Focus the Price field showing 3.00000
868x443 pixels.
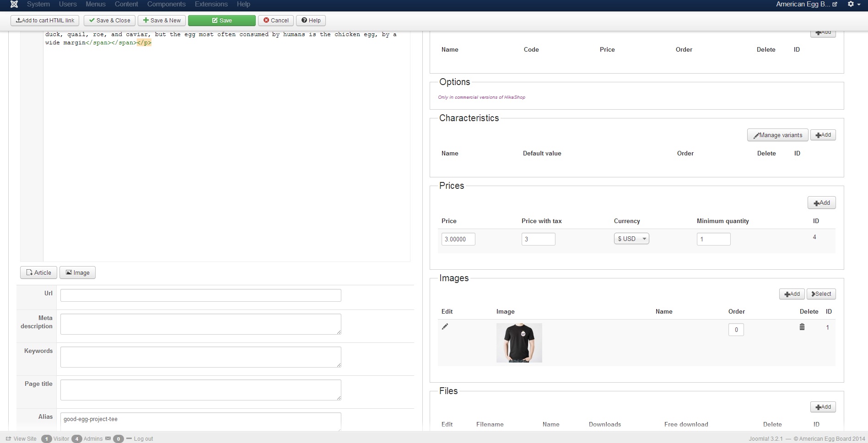[x=458, y=239]
